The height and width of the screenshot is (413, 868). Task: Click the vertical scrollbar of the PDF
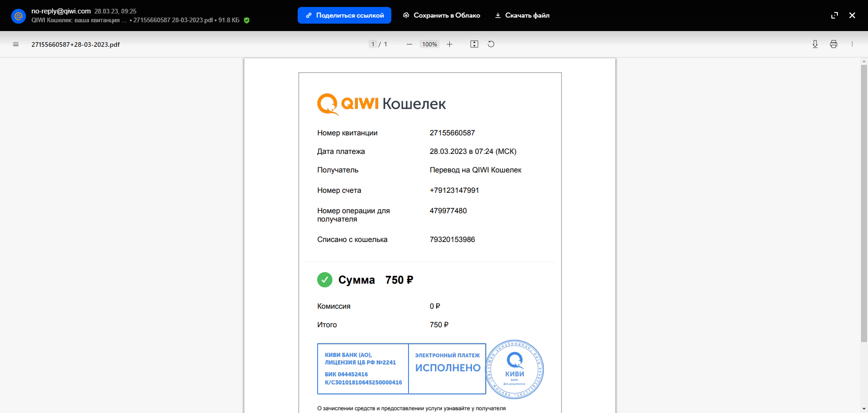point(864,204)
